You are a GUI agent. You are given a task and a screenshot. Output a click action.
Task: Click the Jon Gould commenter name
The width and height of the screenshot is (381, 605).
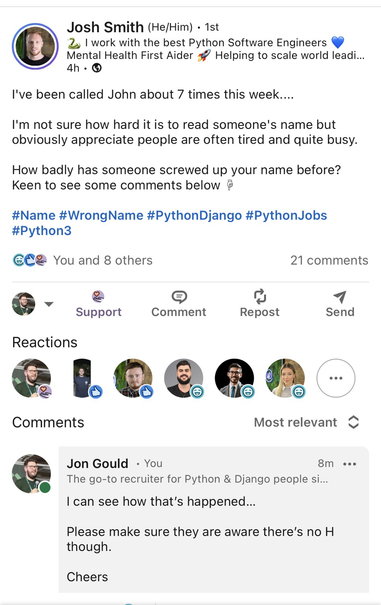point(97,463)
